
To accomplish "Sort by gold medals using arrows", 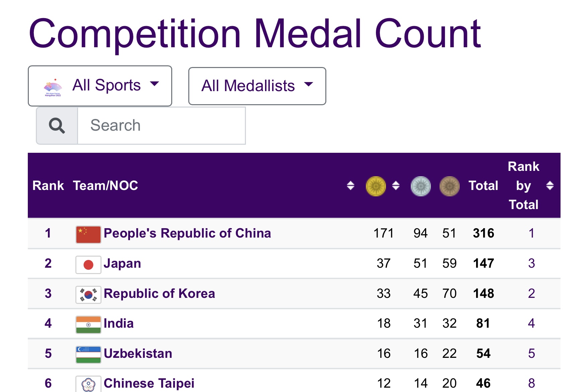I will (x=396, y=186).
